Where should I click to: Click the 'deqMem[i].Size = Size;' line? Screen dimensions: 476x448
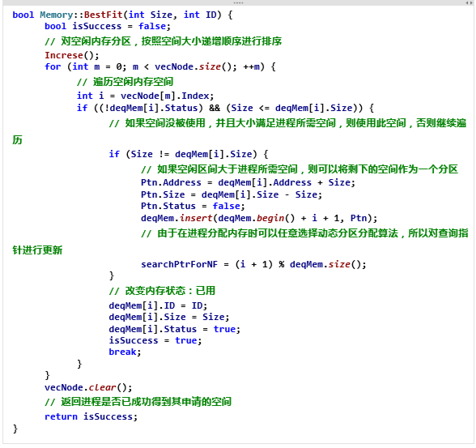click(169, 317)
